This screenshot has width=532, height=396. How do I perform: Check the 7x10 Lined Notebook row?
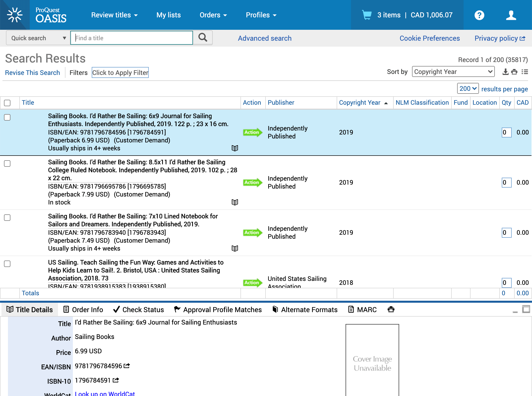[7, 218]
